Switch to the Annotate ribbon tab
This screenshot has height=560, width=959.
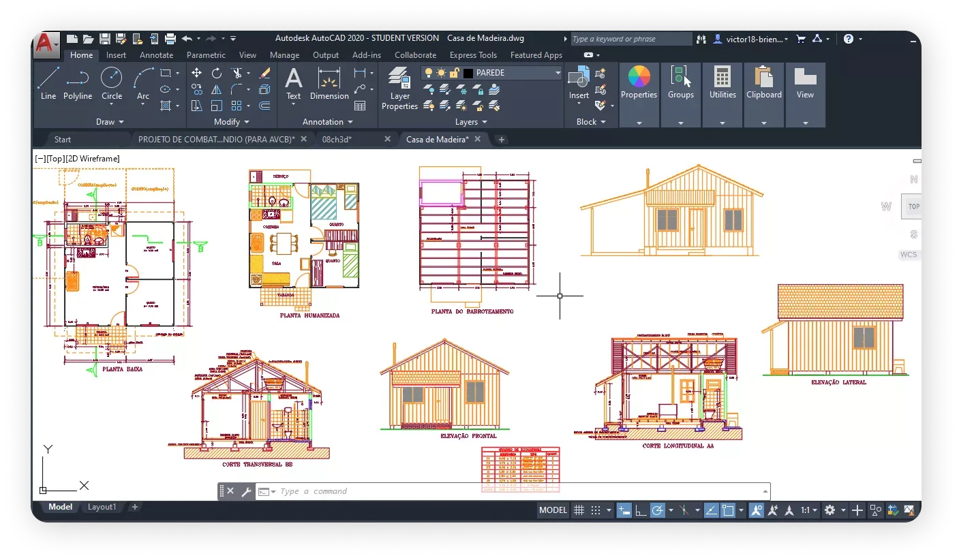(x=156, y=55)
